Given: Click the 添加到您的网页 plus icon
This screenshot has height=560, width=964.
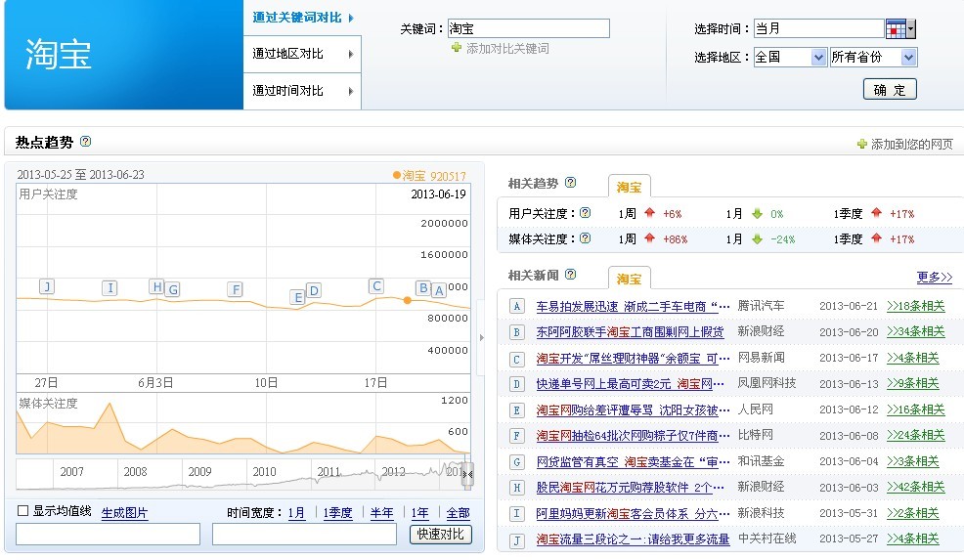Looking at the screenshot, I should pyautogui.click(x=861, y=145).
